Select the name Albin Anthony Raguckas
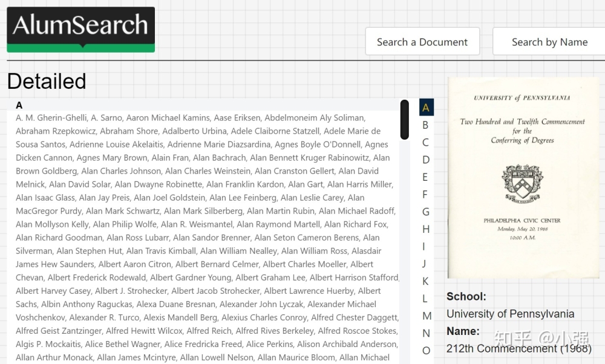This screenshot has width=605, height=364. [87, 304]
